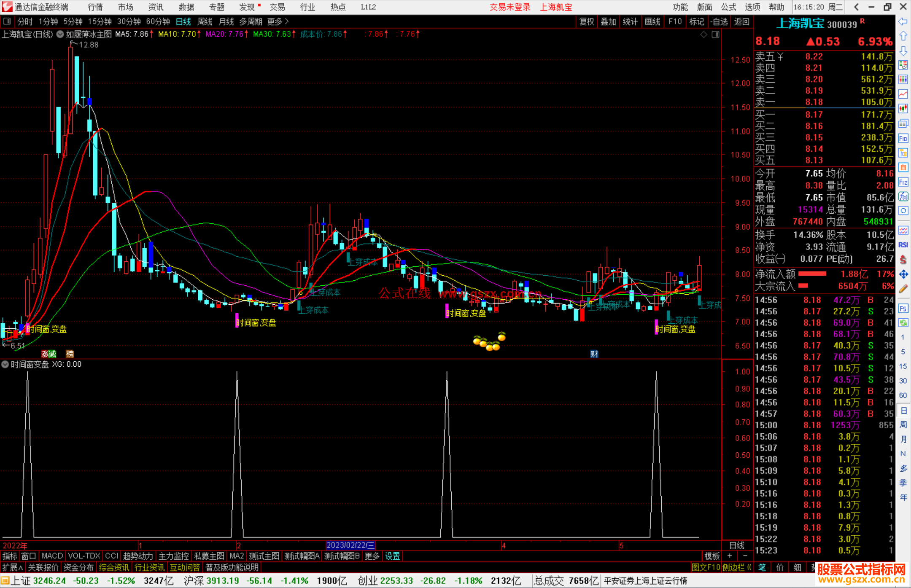Click the RSI indicator icon in sidebar
911x588 pixels.
pyautogui.click(x=903, y=245)
